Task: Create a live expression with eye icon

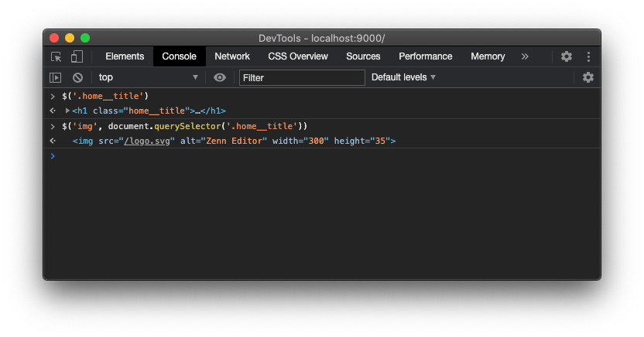Action: click(220, 77)
